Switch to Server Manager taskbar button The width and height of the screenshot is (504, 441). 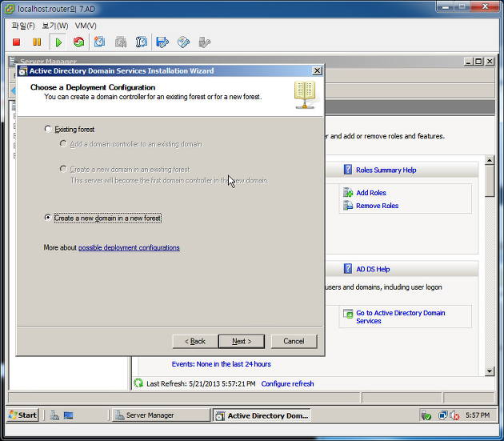tap(161, 415)
